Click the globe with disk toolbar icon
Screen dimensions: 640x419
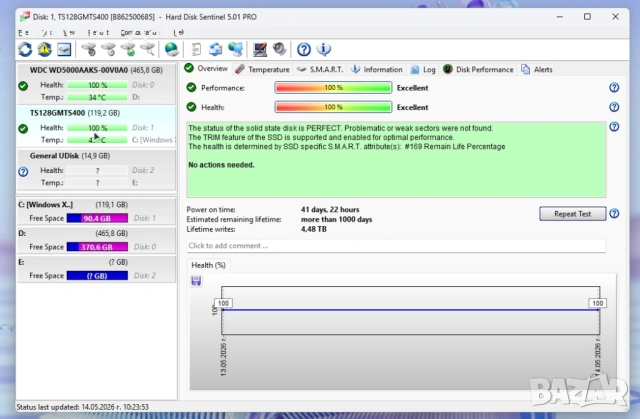click(171, 49)
